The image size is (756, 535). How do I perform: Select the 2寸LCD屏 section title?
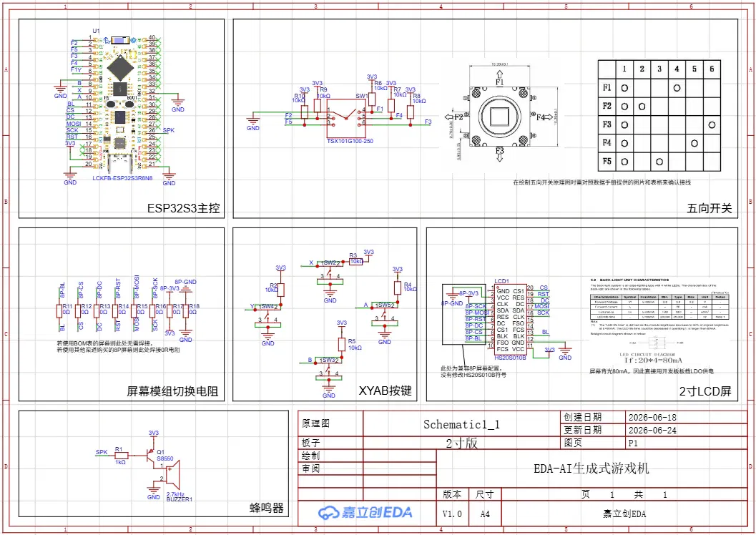[x=705, y=391]
